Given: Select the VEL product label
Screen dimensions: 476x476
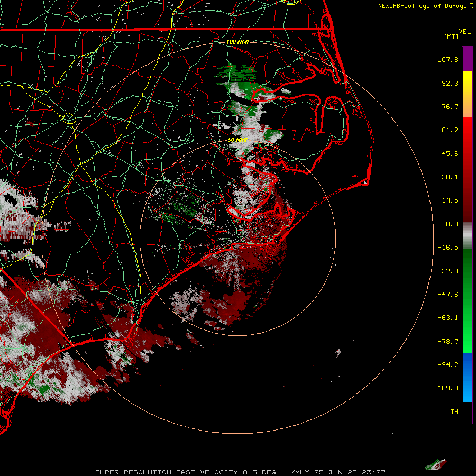Looking at the screenshot, I should (464, 32).
